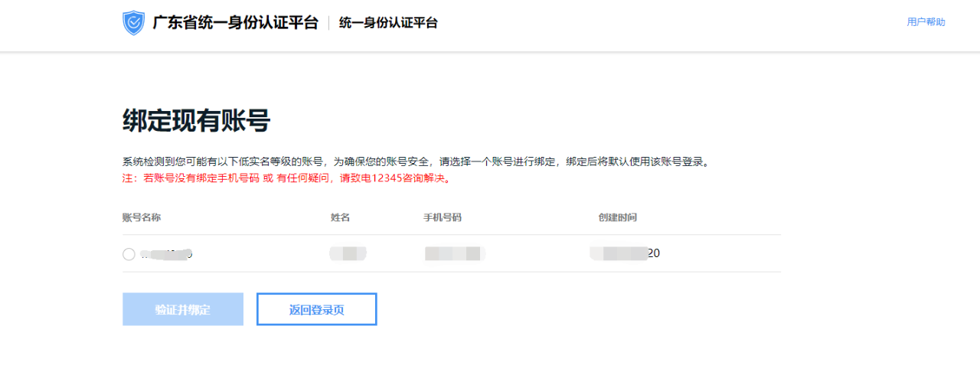Click the 账号名称 column header

click(142, 217)
